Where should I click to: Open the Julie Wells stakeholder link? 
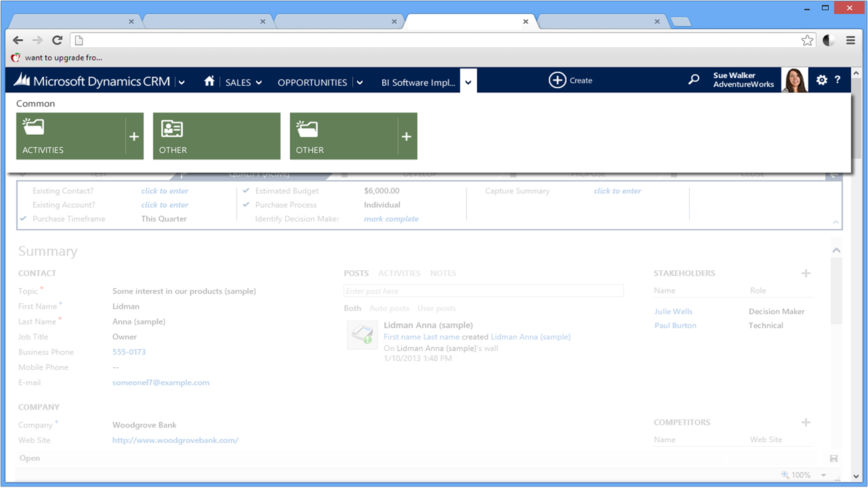(673, 311)
